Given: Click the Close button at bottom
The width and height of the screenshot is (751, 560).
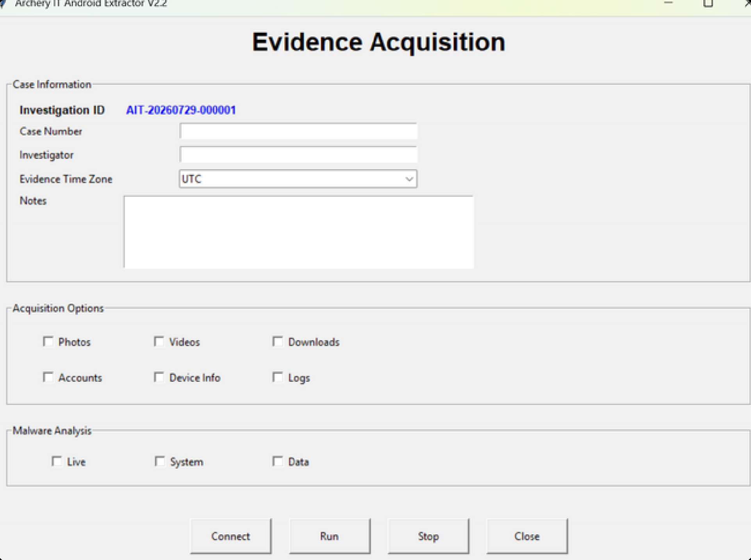Looking at the screenshot, I should [x=527, y=536].
